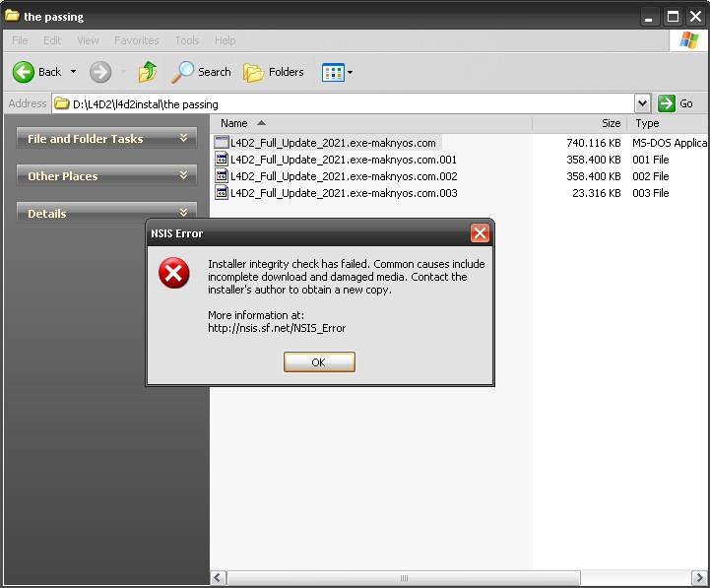Close the NSIS Error dialog with red X
Screen dimensions: 710x588
480,233
